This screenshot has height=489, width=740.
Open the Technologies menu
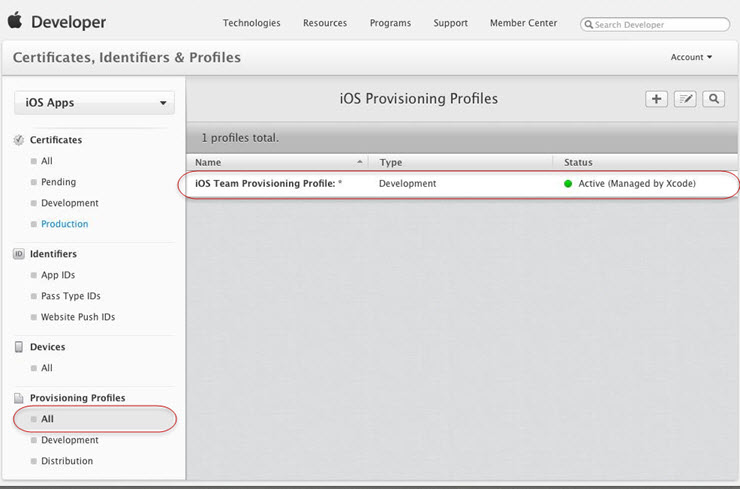tap(251, 23)
